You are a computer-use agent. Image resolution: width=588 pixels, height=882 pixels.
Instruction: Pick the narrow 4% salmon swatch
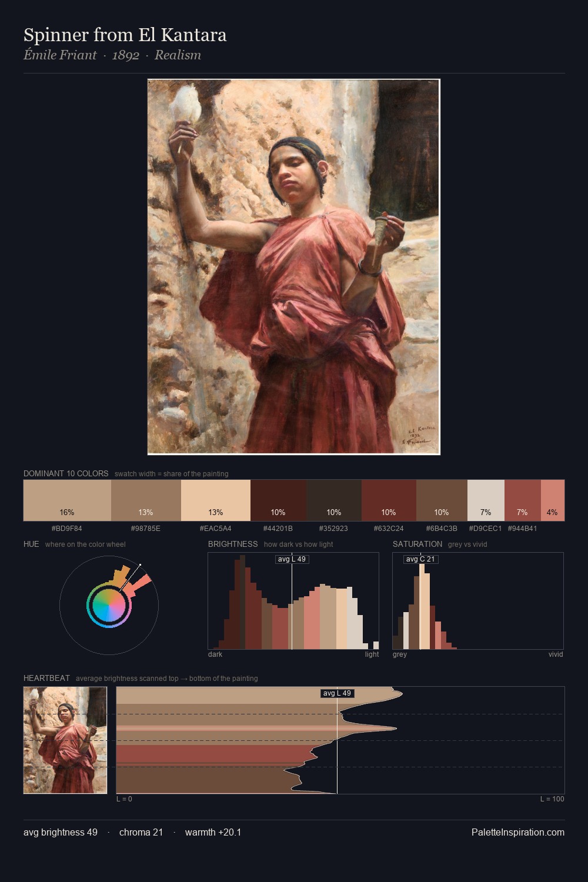(x=552, y=500)
